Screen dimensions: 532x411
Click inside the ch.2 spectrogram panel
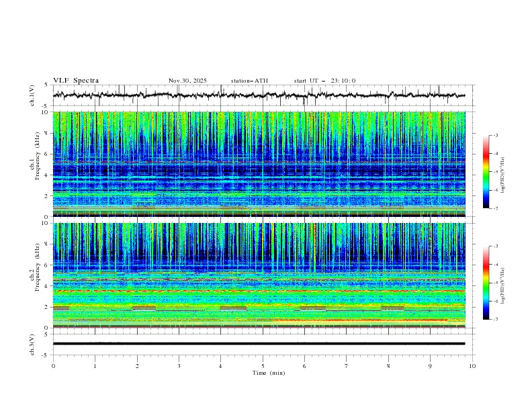click(x=259, y=275)
